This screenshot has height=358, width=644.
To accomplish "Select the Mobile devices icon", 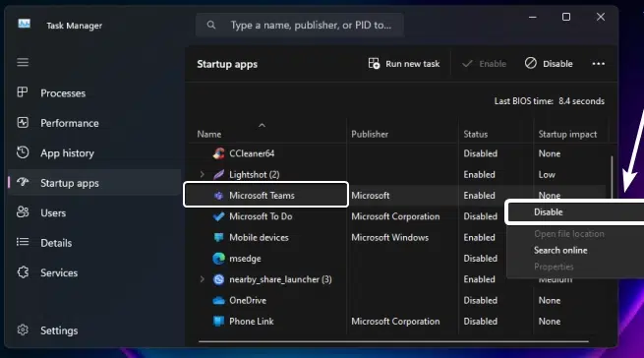I will 219,238.
